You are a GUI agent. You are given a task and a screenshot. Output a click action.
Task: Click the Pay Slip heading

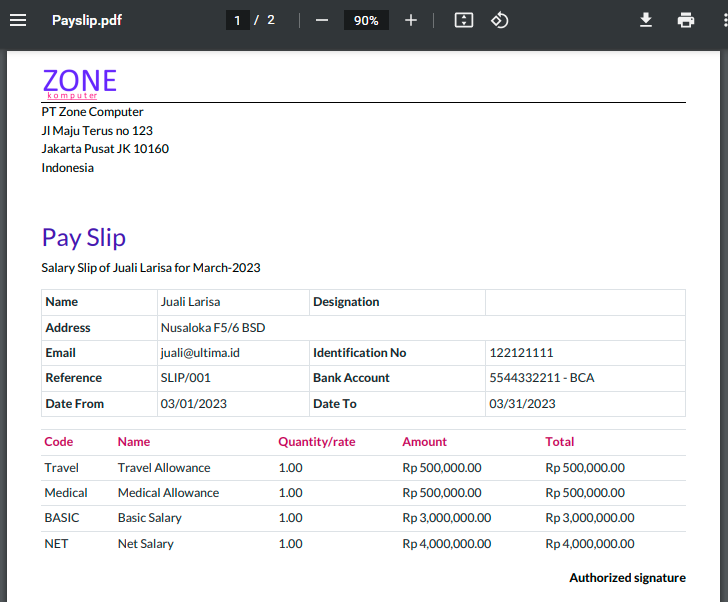(x=84, y=238)
